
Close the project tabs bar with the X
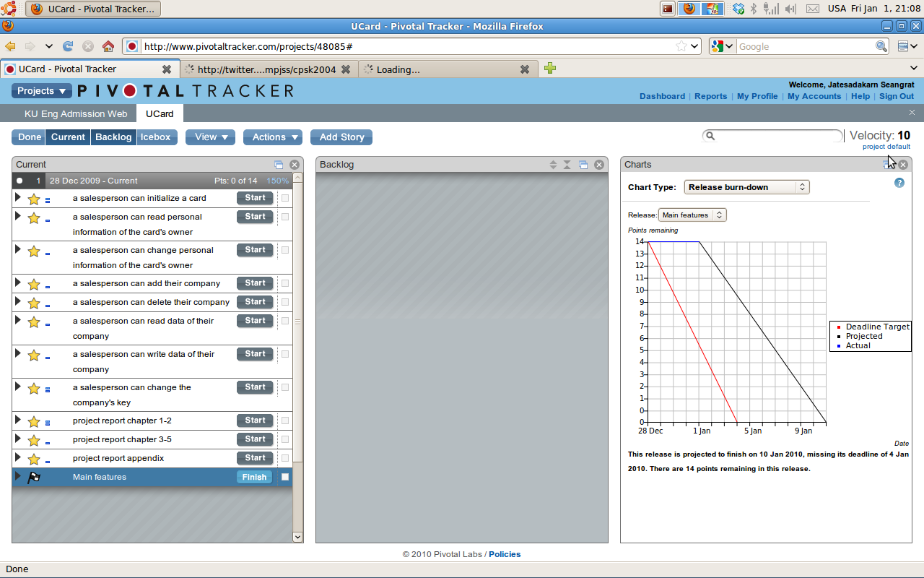(x=912, y=113)
